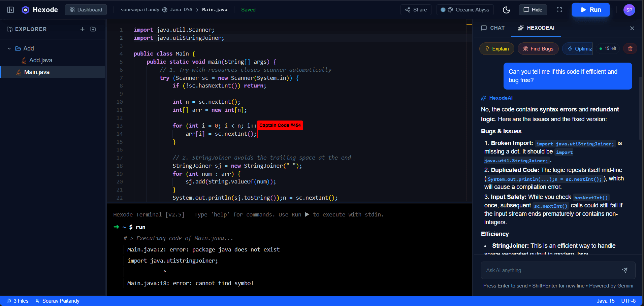This screenshot has height=306, width=644.
Task: Click the 3 Files status item
Action: 18,301
